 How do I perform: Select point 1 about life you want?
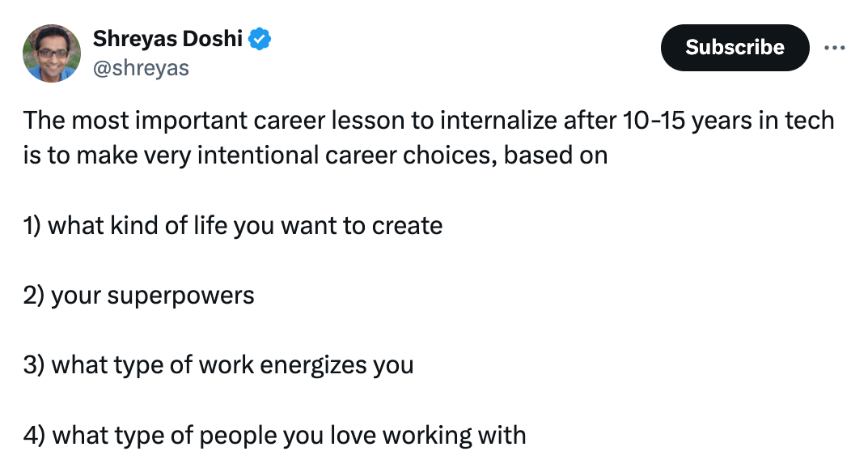[233, 224]
